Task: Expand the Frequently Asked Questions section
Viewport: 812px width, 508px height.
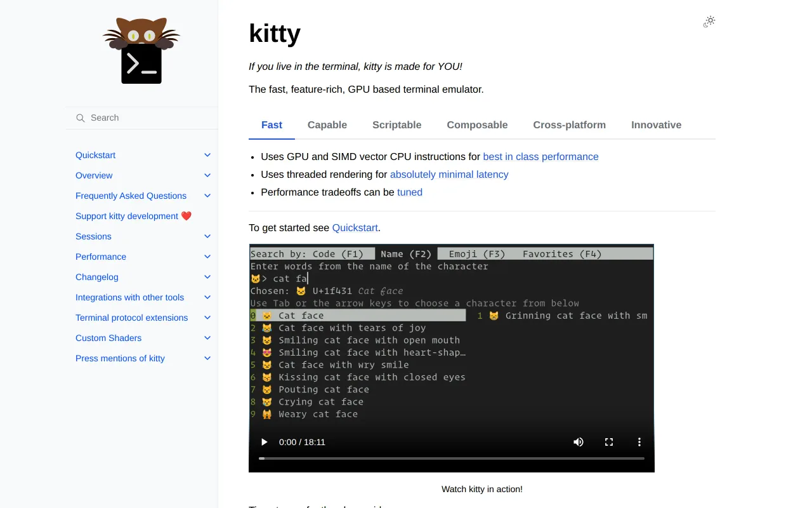Action: [x=207, y=196]
